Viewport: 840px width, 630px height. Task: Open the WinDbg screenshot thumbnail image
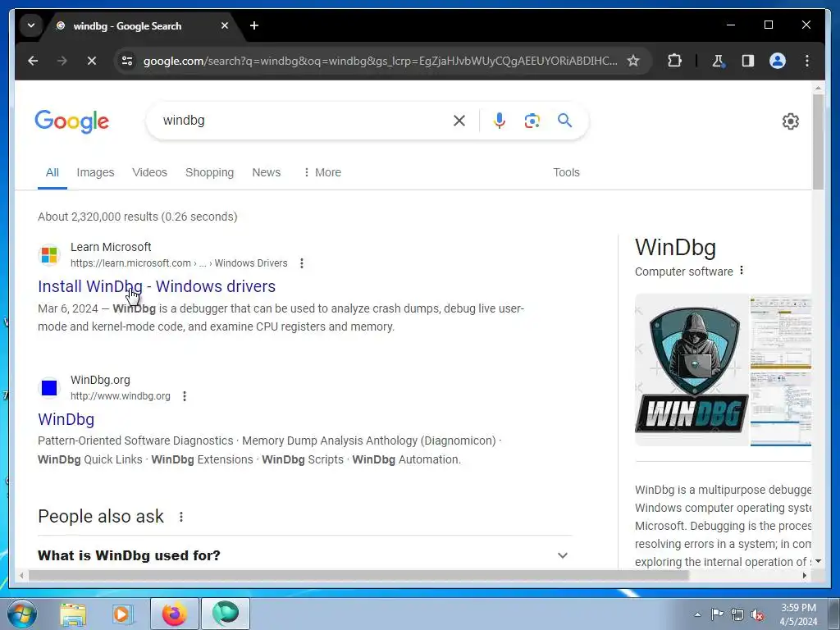pos(781,370)
